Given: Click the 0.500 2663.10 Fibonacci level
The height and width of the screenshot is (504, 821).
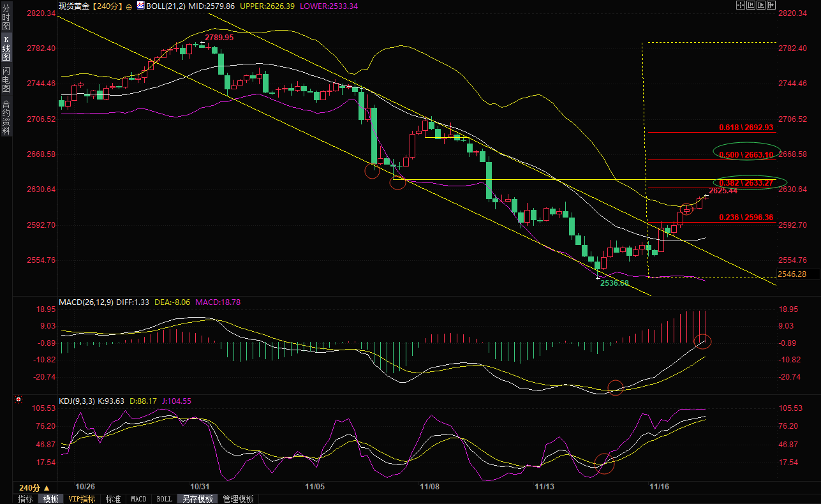Looking at the screenshot, I should point(746,154).
